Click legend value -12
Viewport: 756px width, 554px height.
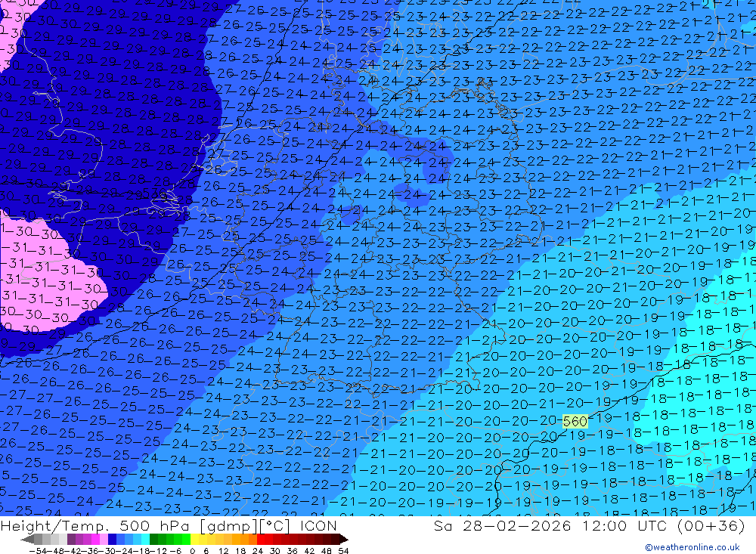pyautogui.click(x=159, y=551)
